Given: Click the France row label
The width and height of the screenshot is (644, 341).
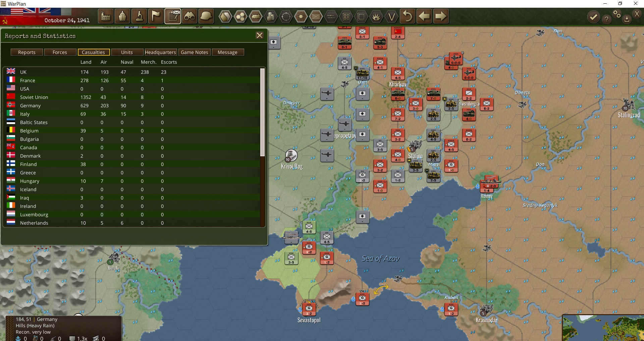Looking at the screenshot, I should 28,80.
